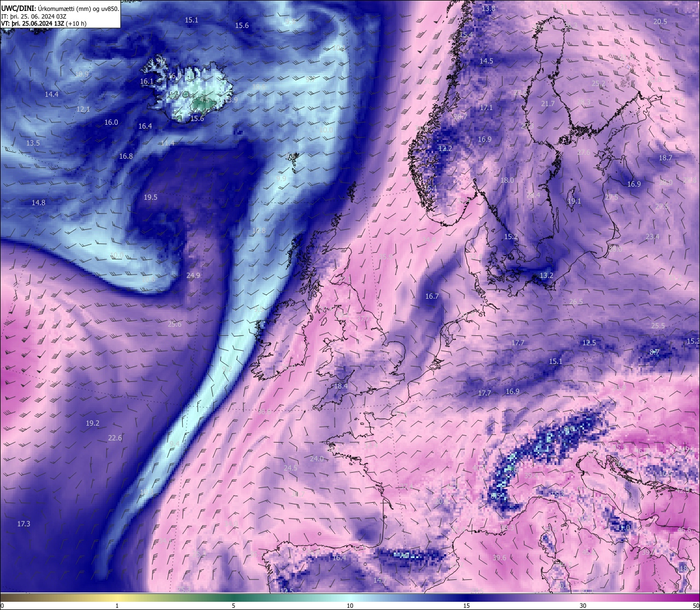Click the 16.7 value over North Sea
700x610 pixels.
click(x=432, y=297)
